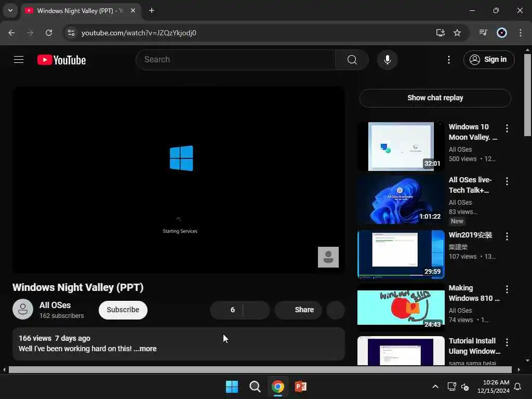The height and width of the screenshot is (399, 532).
Task: Open the clock showing 10:26 AM
Action: (494, 387)
